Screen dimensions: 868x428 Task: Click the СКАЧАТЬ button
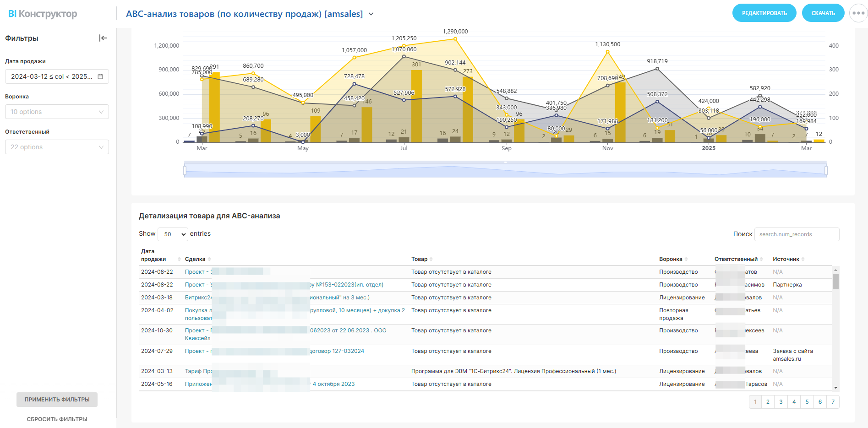(823, 13)
